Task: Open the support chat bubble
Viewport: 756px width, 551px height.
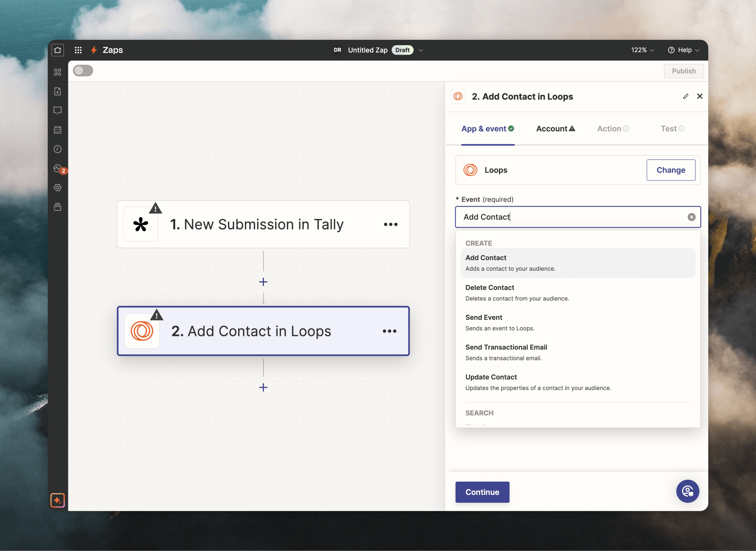Action: (688, 491)
